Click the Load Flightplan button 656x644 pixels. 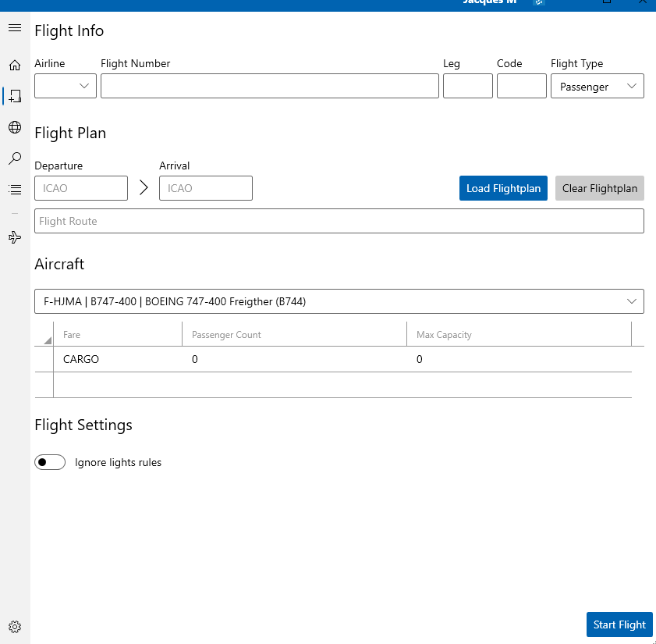[503, 188]
